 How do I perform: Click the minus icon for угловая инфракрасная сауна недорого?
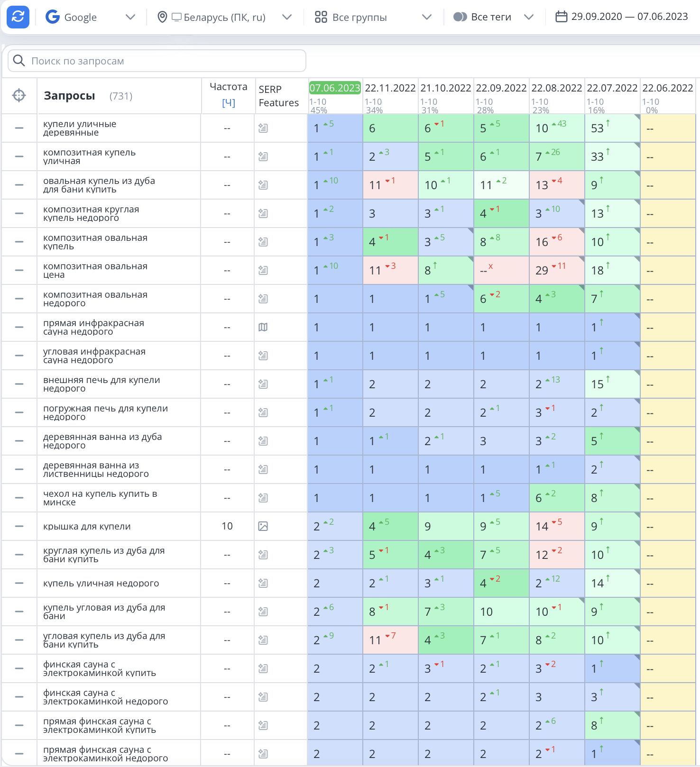click(19, 356)
